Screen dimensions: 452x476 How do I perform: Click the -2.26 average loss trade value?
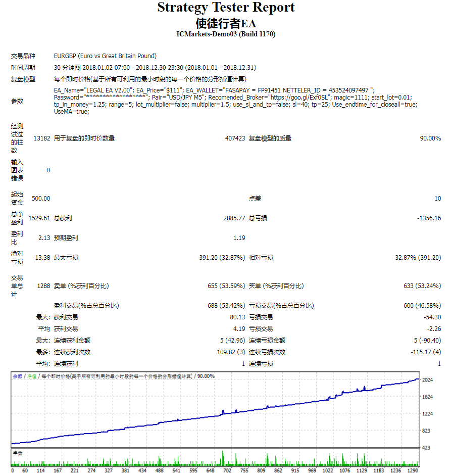(434, 329)
